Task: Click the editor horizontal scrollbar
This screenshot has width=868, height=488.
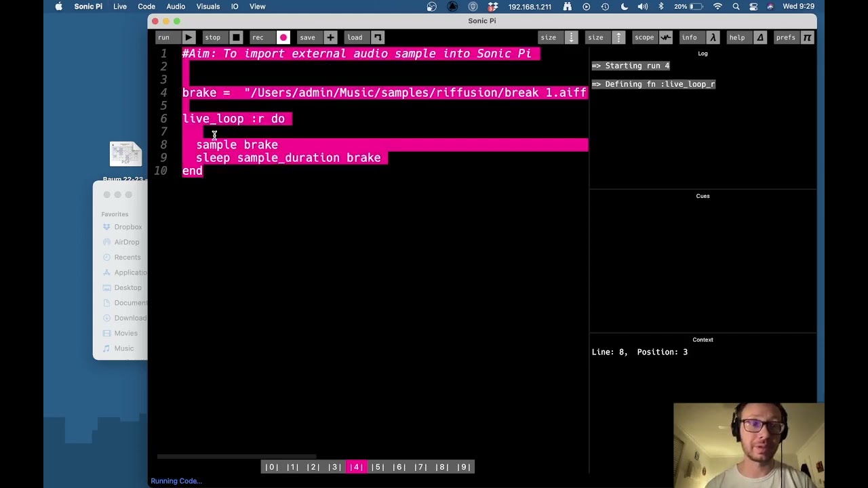Action: [237, 456]
